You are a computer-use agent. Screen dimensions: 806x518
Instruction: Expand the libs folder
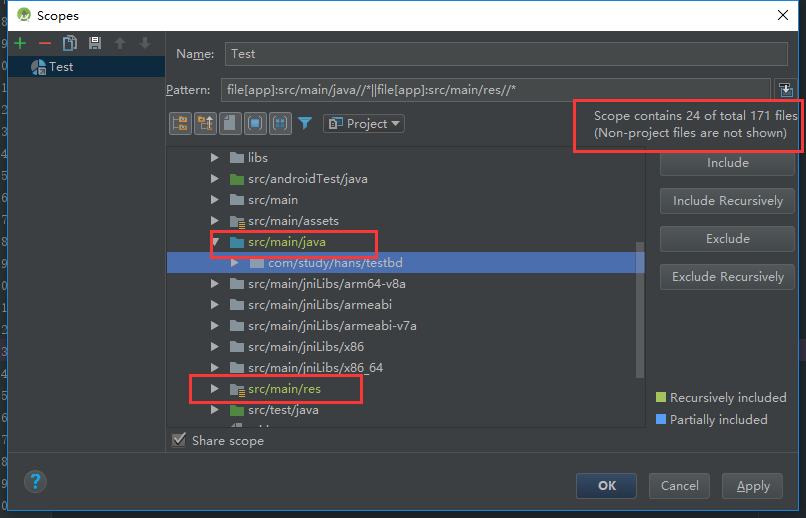[x=215, y=158]
